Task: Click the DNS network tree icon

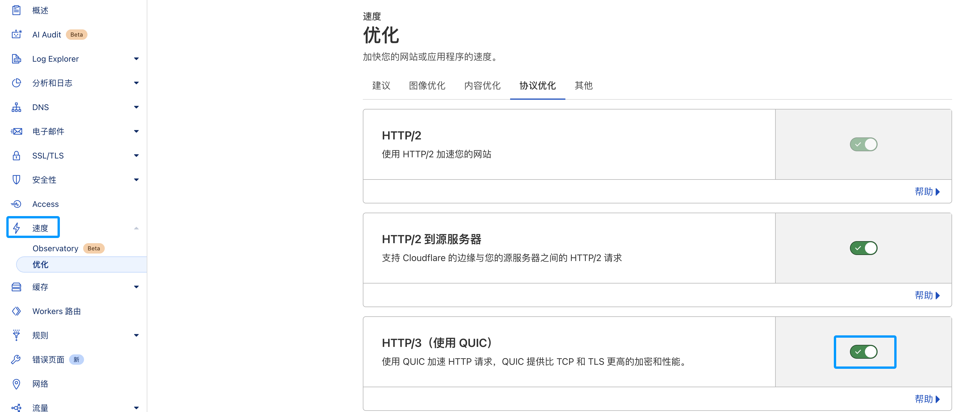Action: [x=16, y=107]
